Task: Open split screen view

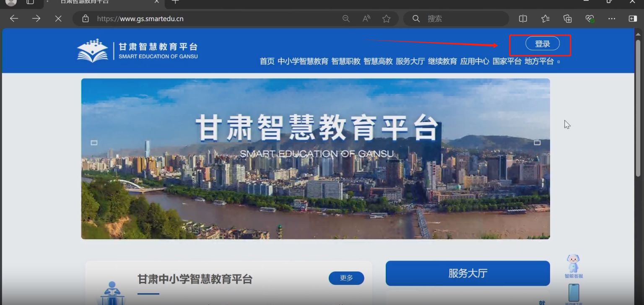Action: click(523, 18)
